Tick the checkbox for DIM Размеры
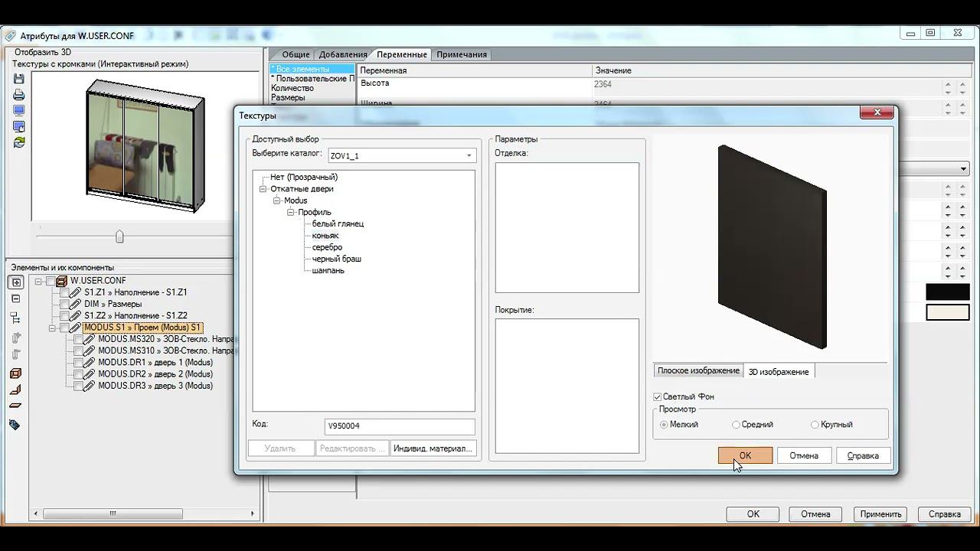The image size is (980, 551). click(64, 304)
